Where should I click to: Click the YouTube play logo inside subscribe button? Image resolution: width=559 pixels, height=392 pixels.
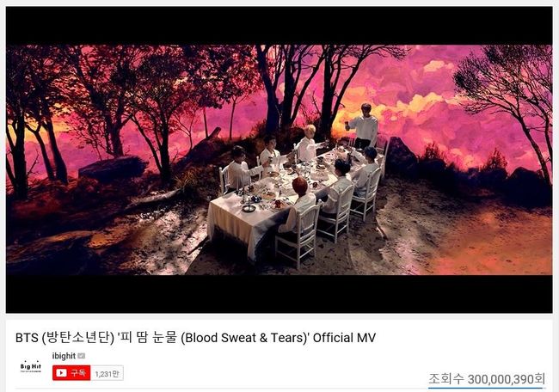(x=61, y=373)
